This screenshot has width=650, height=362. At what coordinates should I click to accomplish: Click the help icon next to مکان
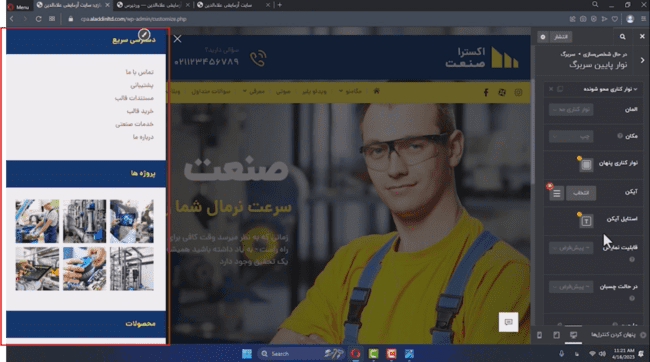click(x=620, y=136)
